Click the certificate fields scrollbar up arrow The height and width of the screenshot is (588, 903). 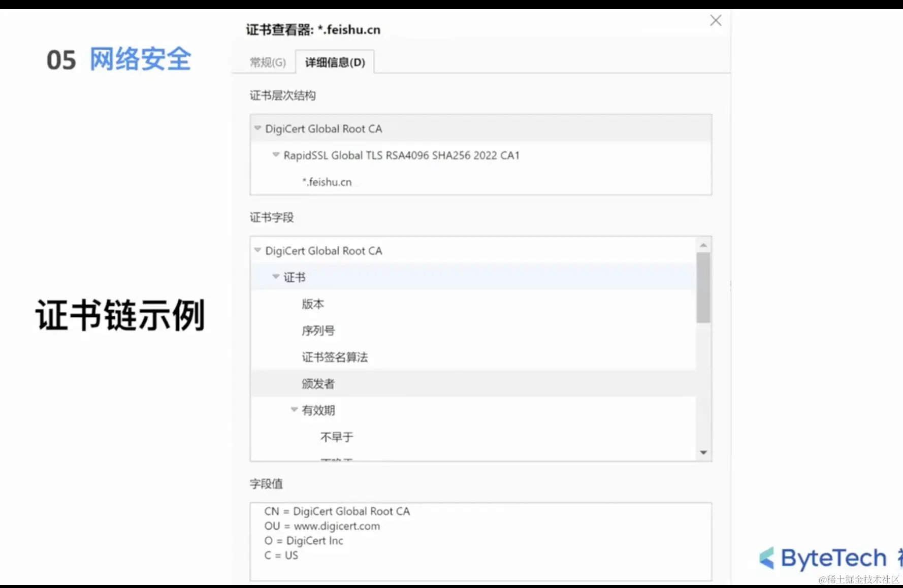point(703,245)
